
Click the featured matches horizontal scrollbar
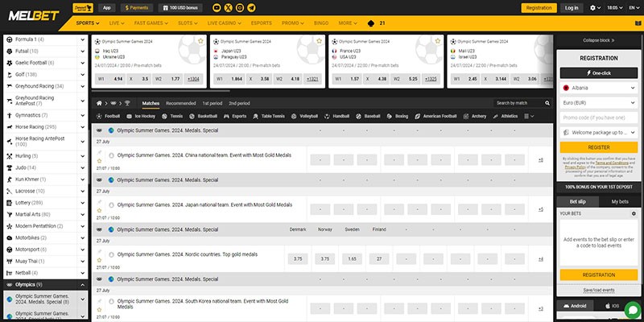tap(160, 91)
